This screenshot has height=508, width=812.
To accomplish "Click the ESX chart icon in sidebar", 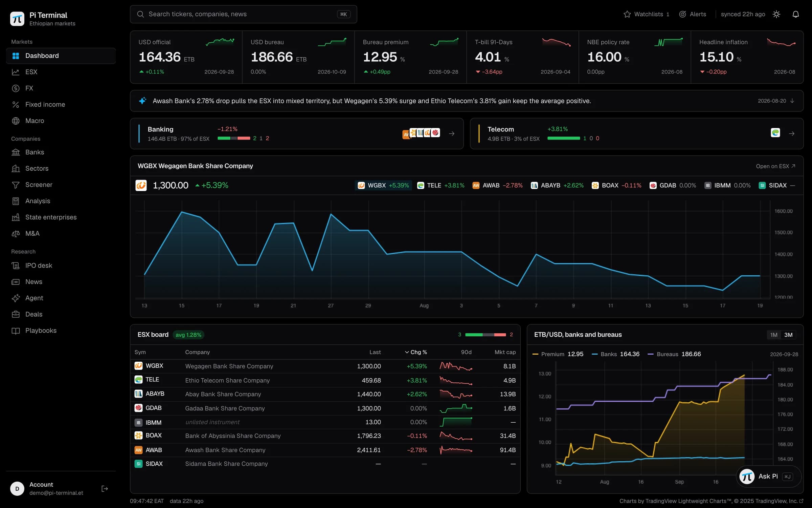I will coord(16,72).
